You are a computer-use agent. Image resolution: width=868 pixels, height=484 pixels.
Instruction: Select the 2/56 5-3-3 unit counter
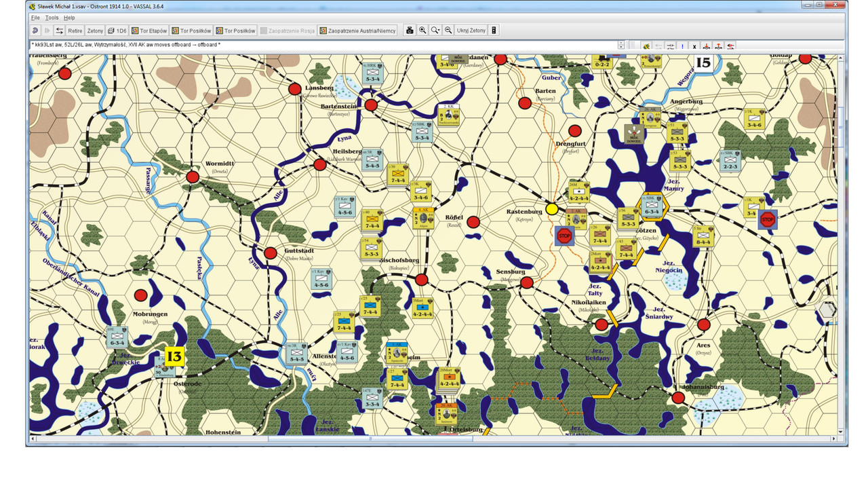(x=628, y=217)
